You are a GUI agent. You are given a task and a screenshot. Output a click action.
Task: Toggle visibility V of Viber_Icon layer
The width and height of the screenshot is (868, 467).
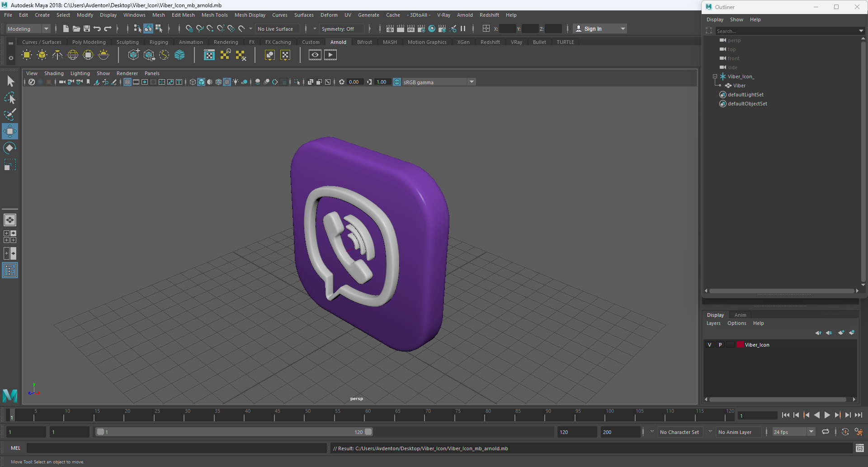pos(709,345)
